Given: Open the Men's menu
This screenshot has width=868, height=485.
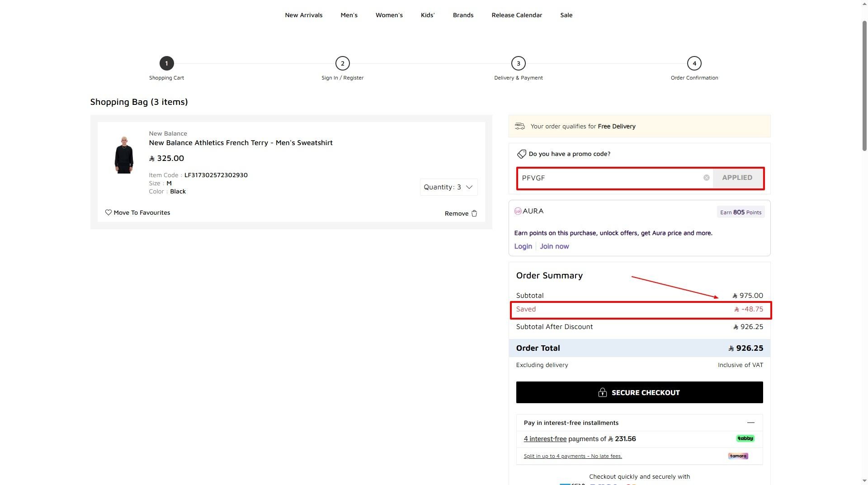Looking at the screenshot, I should tap(349, 15).
